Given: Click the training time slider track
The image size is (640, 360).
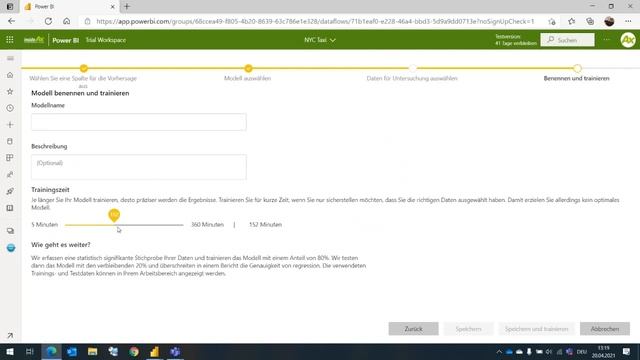Looking at the screenshot, I should pyautogui.click(x=124, y=225).
